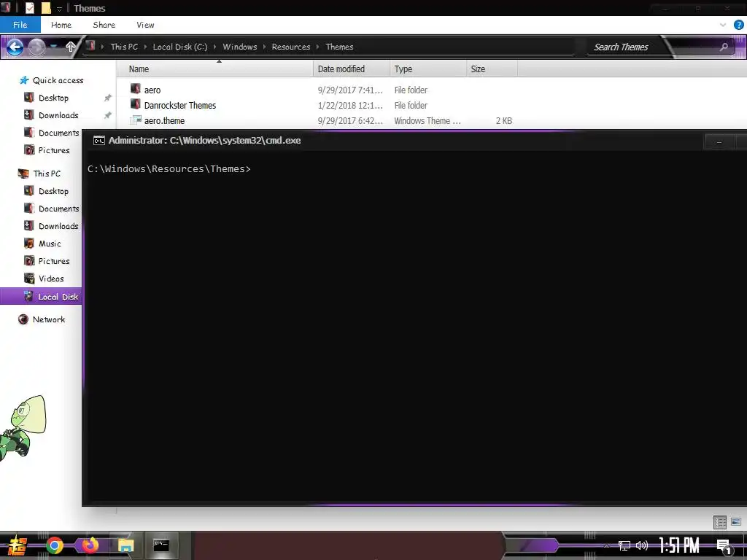Click the Command Prompt taskbar icon
This screenshot has height=560, width=747.
click(x=161, y=545)
